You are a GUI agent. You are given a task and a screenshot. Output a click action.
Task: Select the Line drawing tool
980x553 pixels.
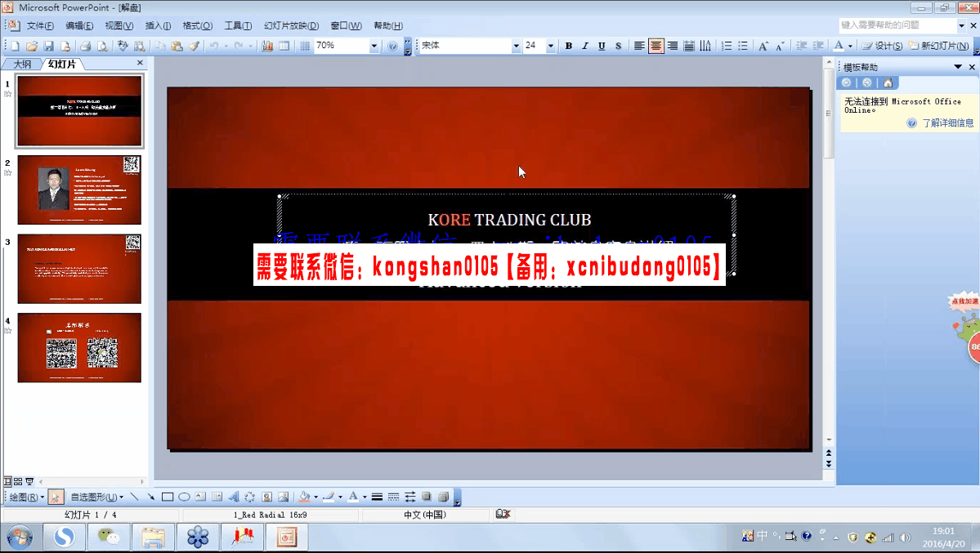tap(134, 497)
